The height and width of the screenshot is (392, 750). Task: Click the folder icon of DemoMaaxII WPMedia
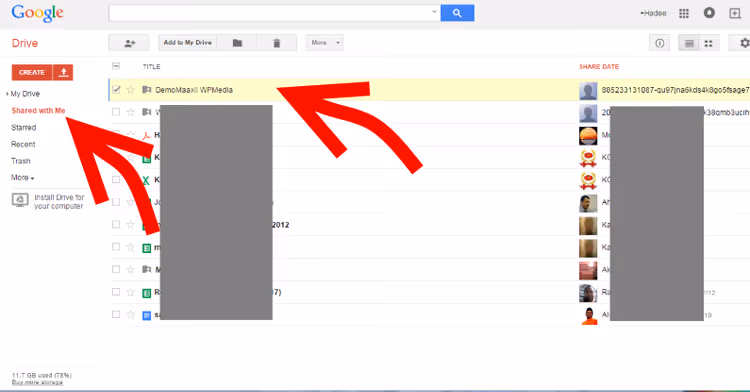point(147,89)
